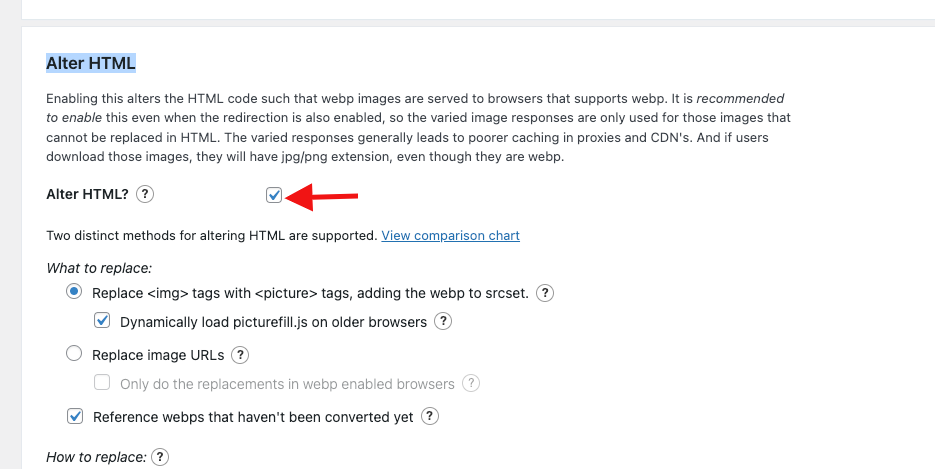Click the 'Alter HTML' section heading
The width and height of the screenshot is (935, 469).
click(x=91, y=63)
